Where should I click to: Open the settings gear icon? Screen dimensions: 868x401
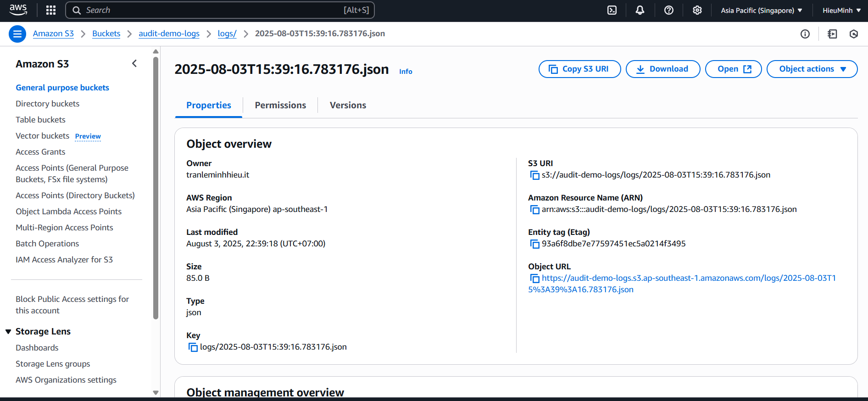(x=697, y=10)
